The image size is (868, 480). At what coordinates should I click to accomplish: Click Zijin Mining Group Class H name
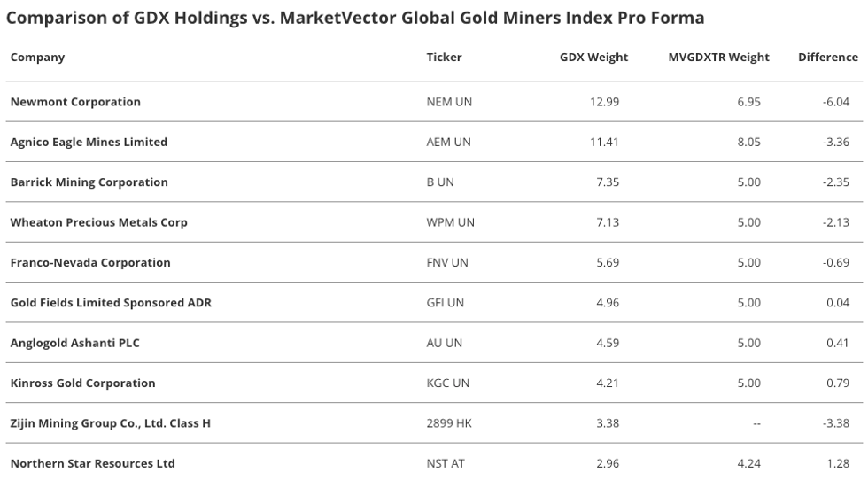pos(110,423)
